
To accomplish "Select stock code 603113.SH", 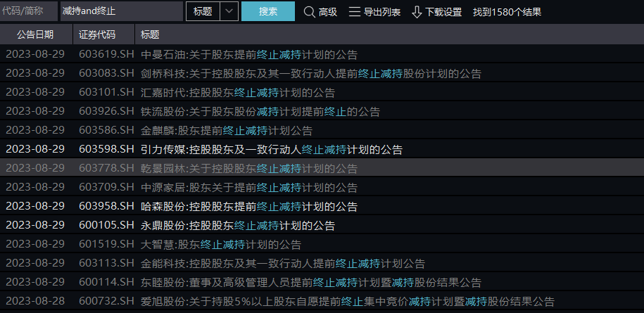I will (x=106, y=263).
